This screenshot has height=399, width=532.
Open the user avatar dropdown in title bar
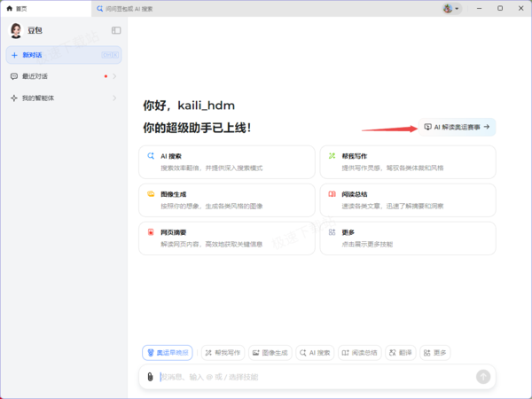451,9
